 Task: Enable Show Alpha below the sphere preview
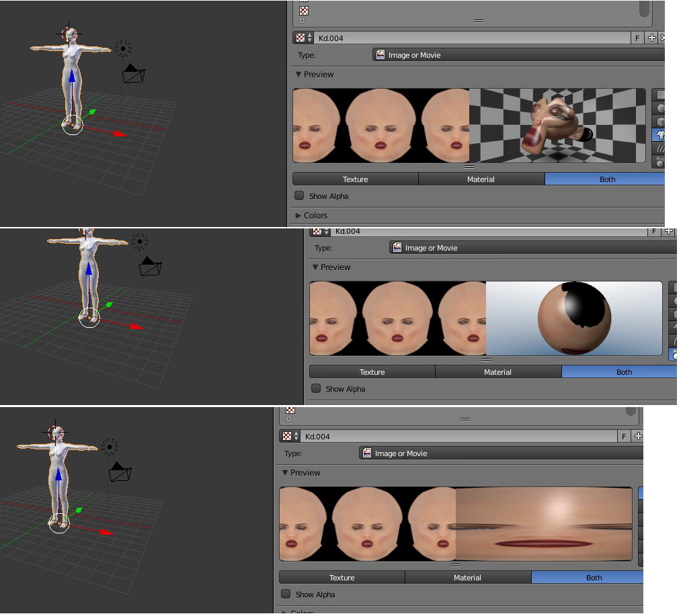[x=317, y=388]
